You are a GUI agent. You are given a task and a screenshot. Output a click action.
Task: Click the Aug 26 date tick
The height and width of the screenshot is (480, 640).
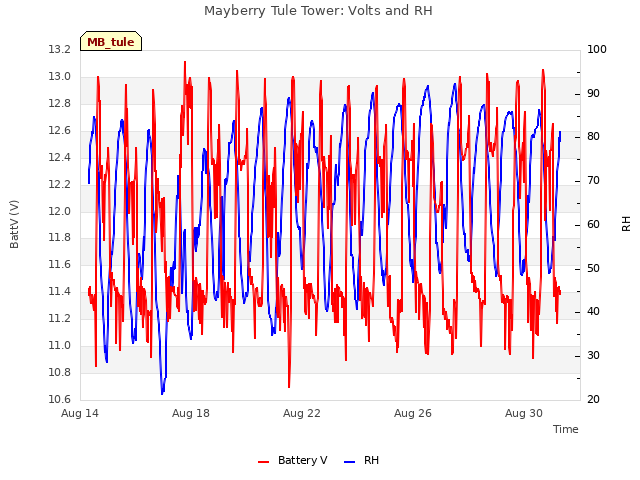pyautogui.click(x=413, y=413)
